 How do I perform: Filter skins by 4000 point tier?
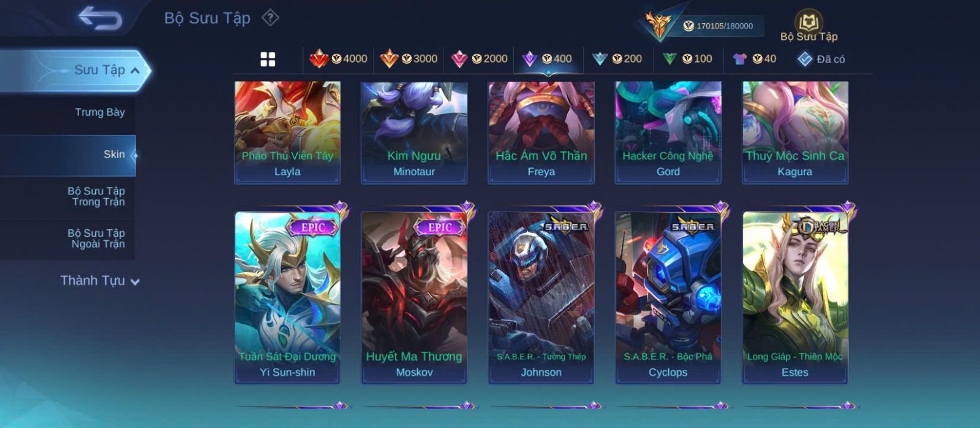[x=338, y=59]
